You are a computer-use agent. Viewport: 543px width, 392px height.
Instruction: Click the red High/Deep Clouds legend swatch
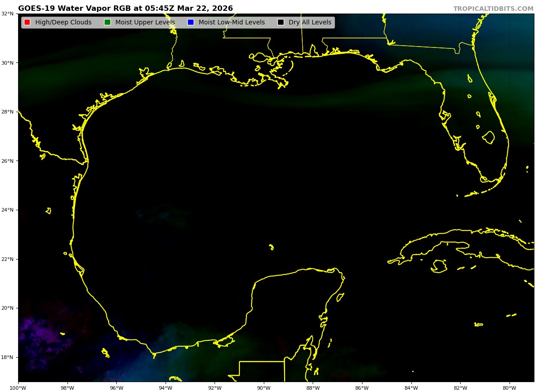[27, 23]
